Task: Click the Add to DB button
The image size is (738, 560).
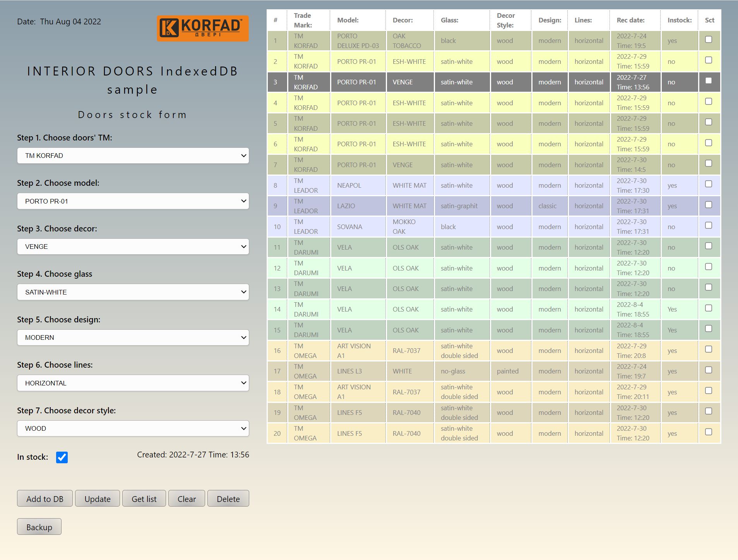Action: 45,498
